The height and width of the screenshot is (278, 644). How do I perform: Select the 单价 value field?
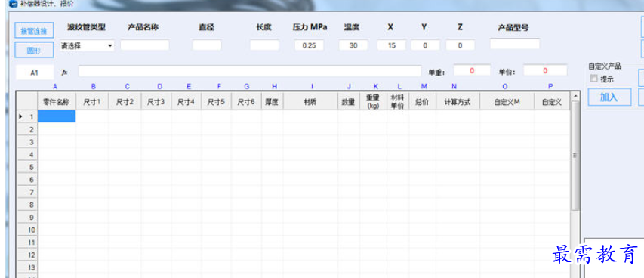545,70
